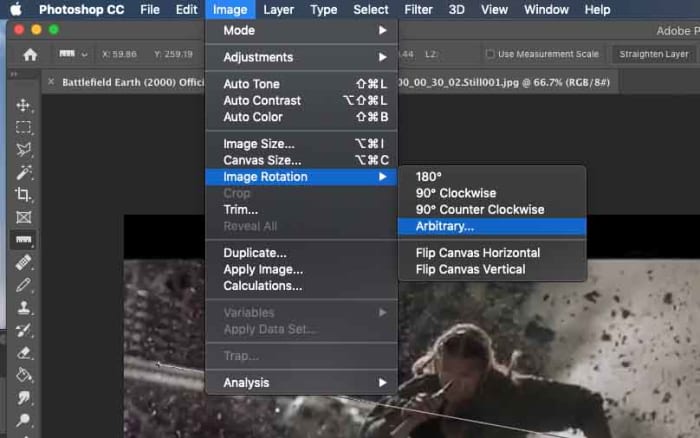The image size is (700, 438).
Task: Open the Filter menu
Action: point(418,10)
